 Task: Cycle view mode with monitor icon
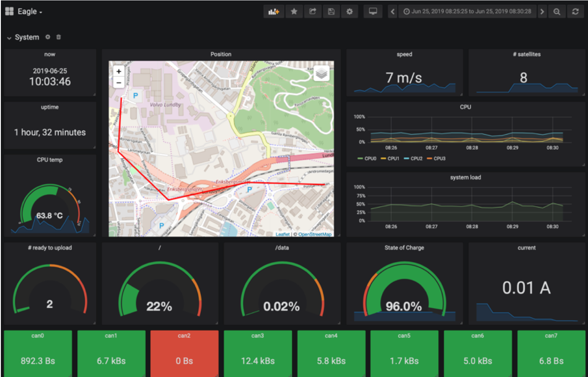point(373,12)
